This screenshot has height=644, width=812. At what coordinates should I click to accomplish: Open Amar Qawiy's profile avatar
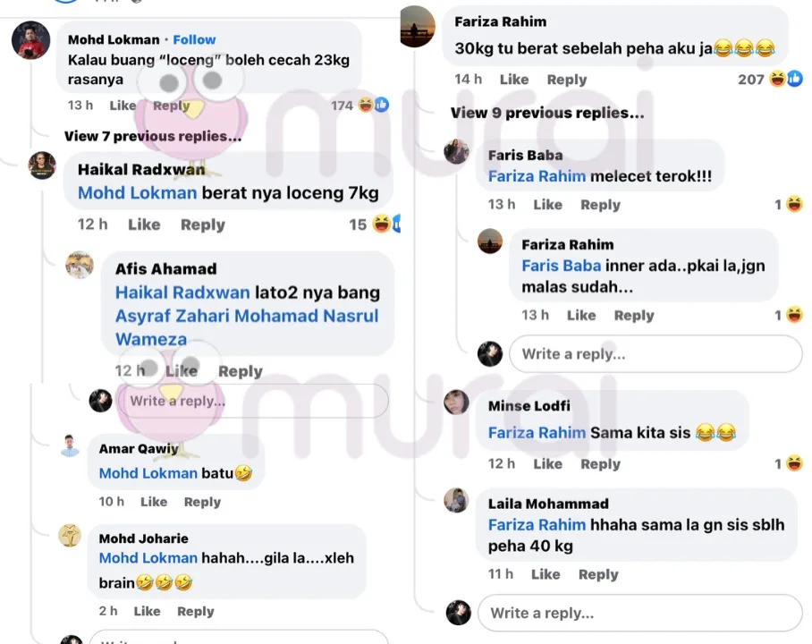pos(70,445)
